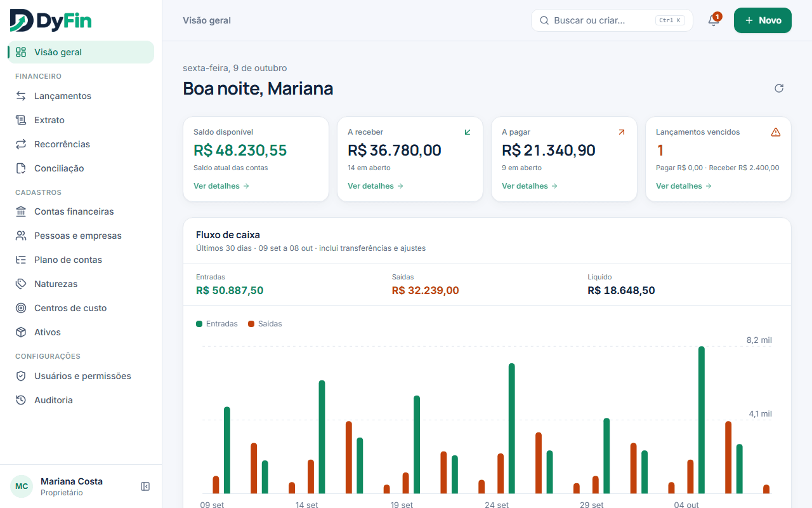Click the Naturezas tag icon
This screenshot has width=812, height=508.
point(21,284)
